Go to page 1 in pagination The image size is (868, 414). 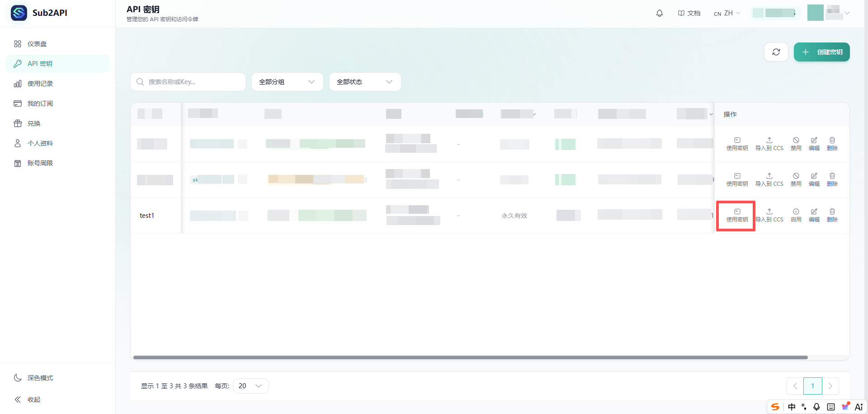click(813, 386)
